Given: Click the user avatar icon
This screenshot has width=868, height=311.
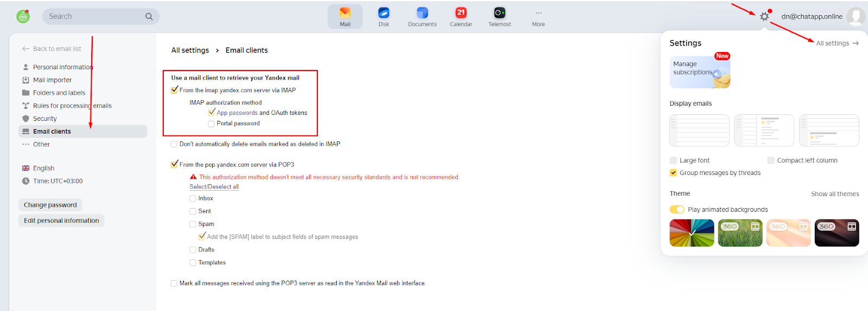Looking at the screenshot, I should pyautogui.click(x=856, y=16).
